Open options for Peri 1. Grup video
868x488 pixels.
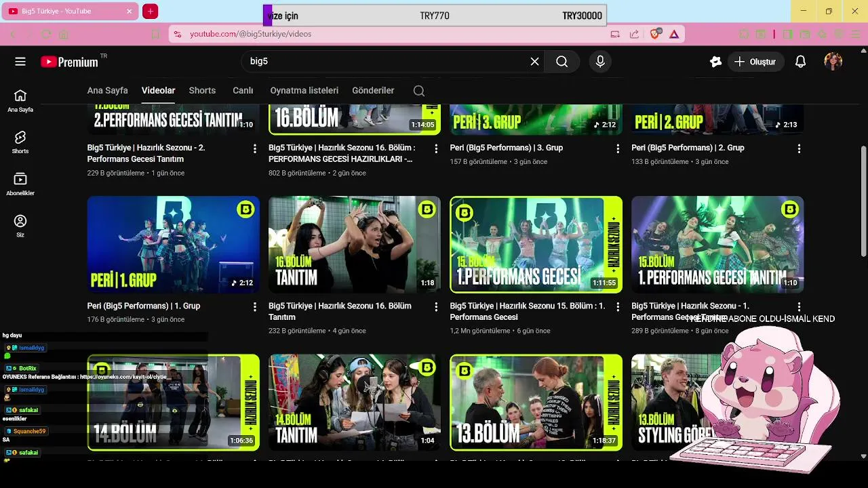[255, 307]
